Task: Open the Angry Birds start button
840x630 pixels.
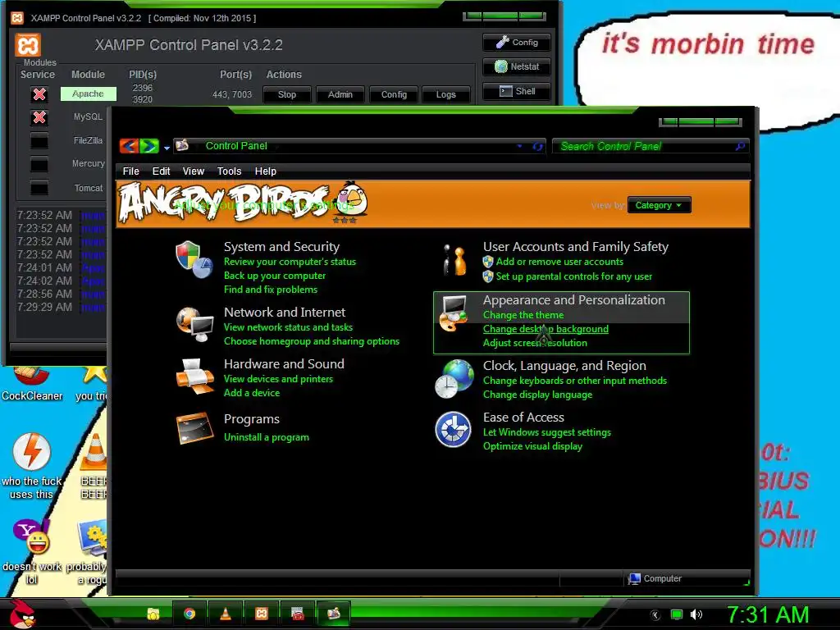Action: pyautogui.click(x=22, y=614)
